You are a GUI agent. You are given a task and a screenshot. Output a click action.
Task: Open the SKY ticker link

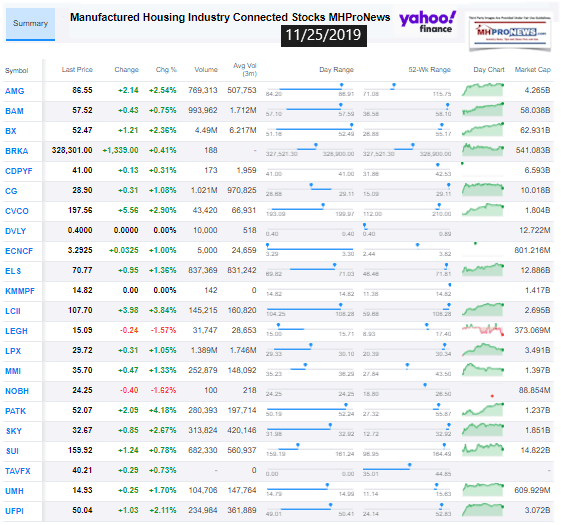coord(14,431)
